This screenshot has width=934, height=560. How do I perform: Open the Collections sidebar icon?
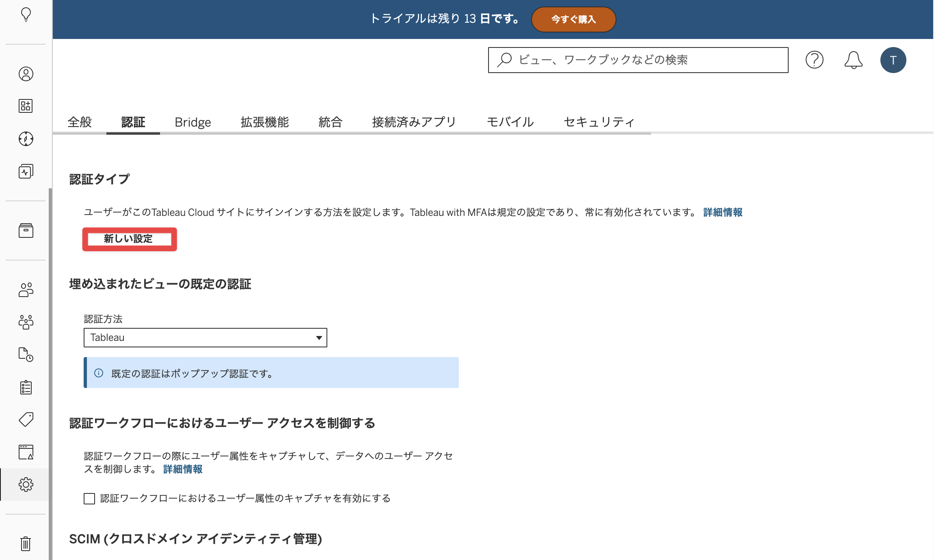click(26, 106)
